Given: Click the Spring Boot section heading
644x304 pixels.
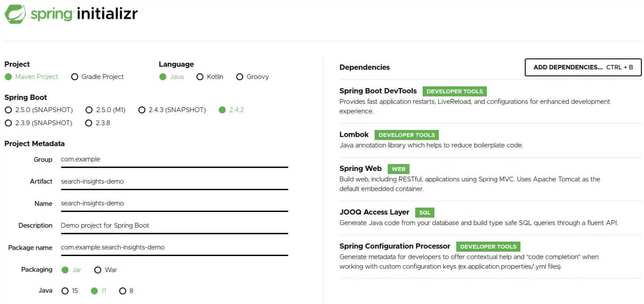Looking at the screenshot, I should (26, 97).
